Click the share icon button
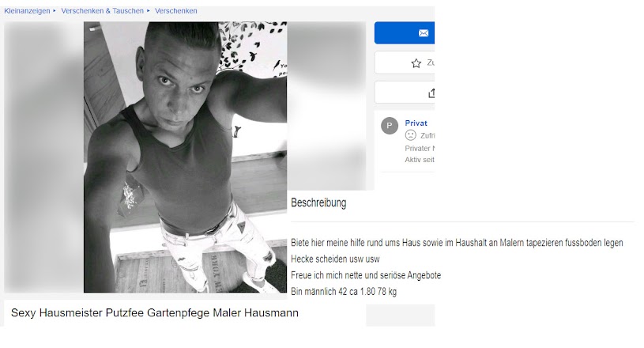 [431, 93]
